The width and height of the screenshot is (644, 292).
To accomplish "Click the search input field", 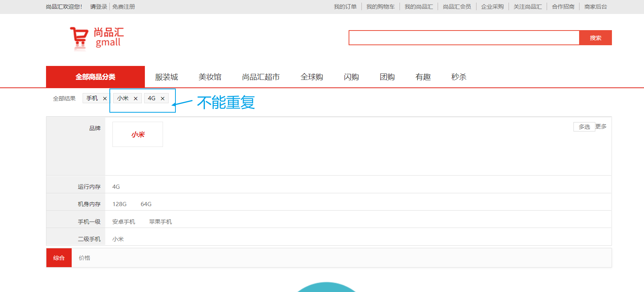I will (464, 38).
